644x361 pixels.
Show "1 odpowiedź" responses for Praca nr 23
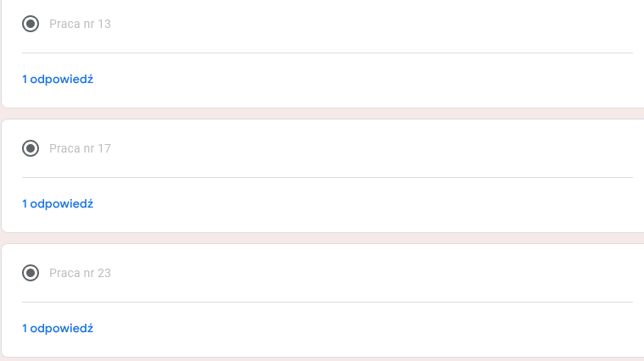[x=57, y=328]
